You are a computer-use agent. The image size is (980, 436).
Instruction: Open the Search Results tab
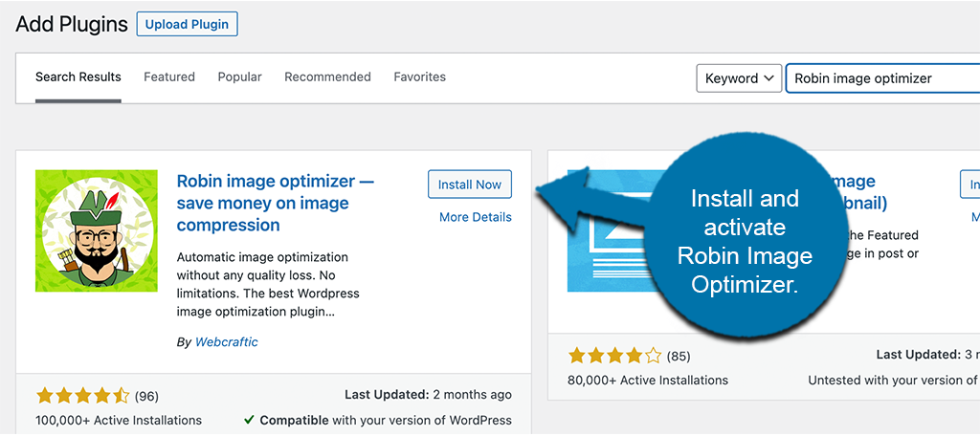(78, 76)
